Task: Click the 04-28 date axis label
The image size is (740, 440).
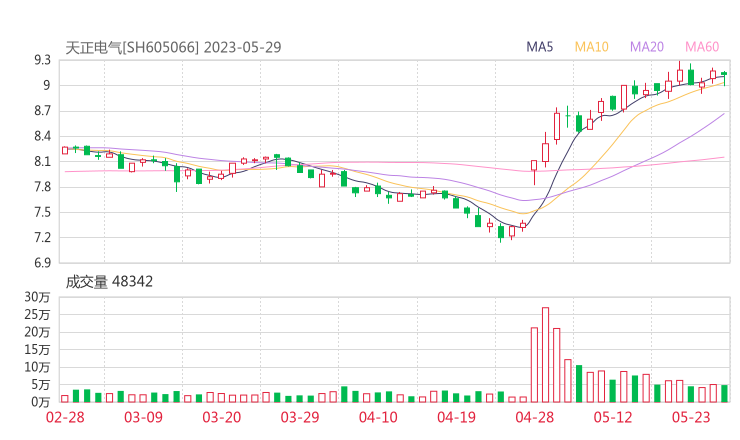Action: pyautogui.click(x=535, y=417)
